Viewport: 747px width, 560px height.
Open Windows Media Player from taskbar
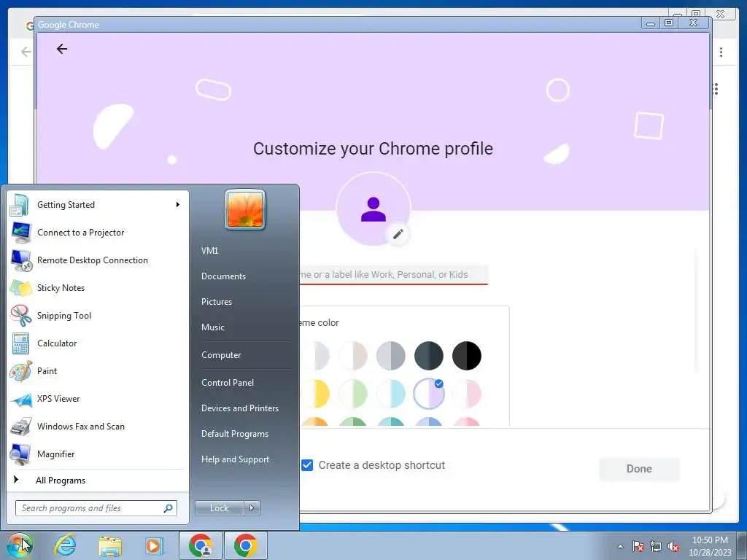[x=153, y=545]
